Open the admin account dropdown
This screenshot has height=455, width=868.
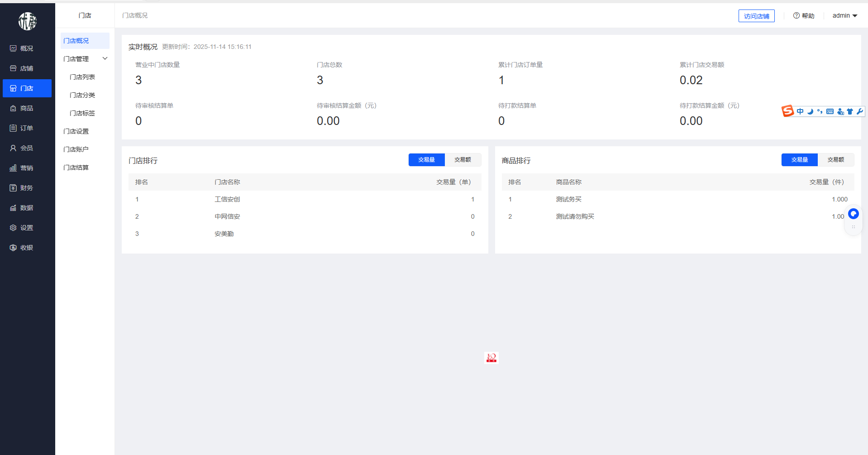coord(844,16)
